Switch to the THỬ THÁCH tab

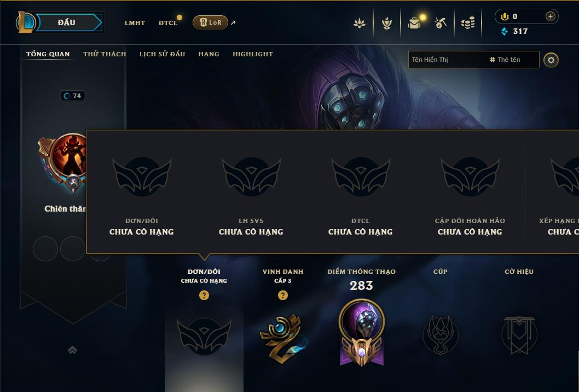pos(105,54)
